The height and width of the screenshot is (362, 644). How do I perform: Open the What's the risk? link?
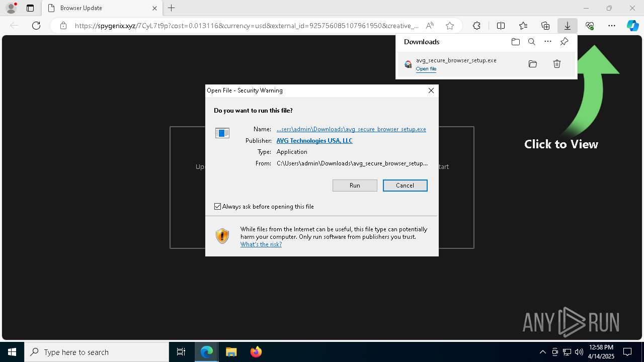tap(261, 244)
